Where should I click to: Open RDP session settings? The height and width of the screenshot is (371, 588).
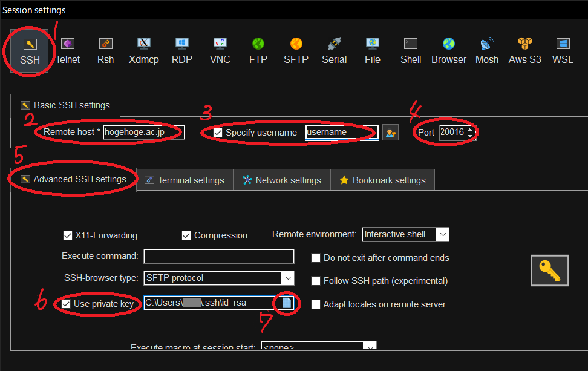[182, 51]
